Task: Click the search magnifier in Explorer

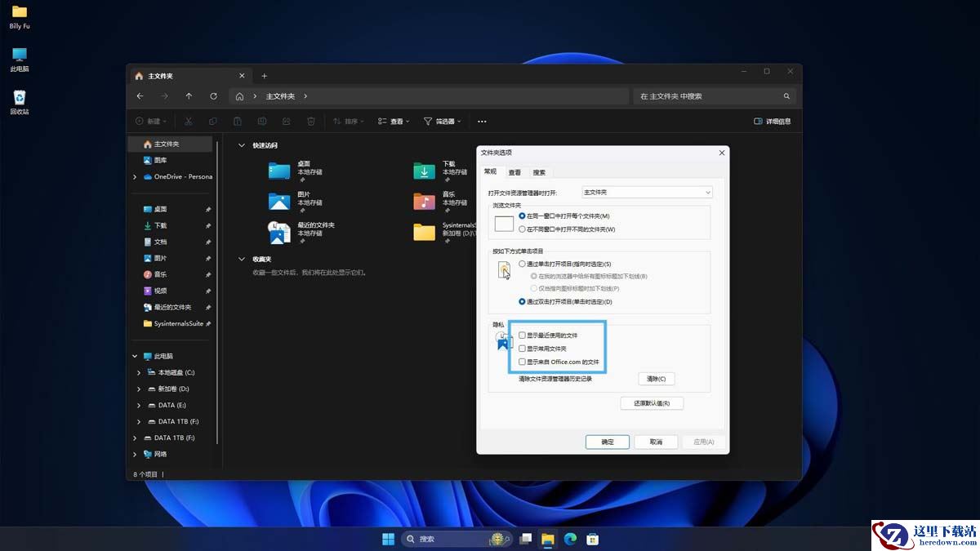Action: 786,96
